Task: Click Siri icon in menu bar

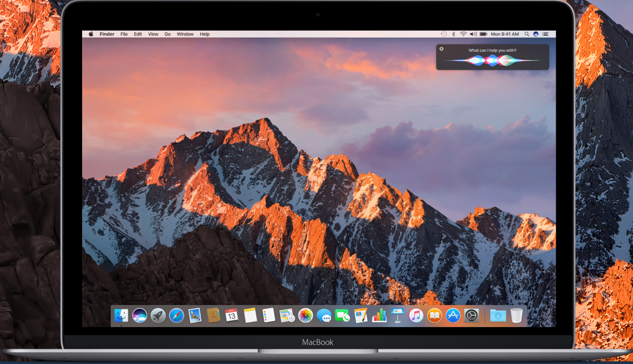Action: (536, 34)
